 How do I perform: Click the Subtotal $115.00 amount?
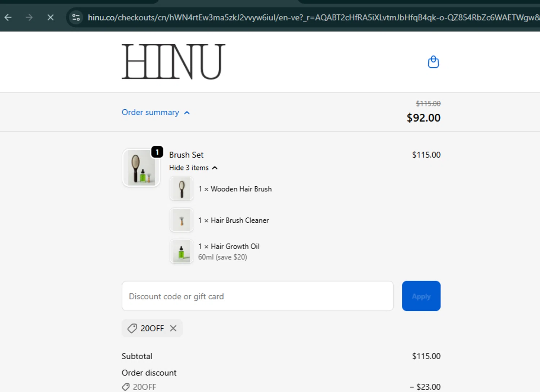(x=426, y=356)
